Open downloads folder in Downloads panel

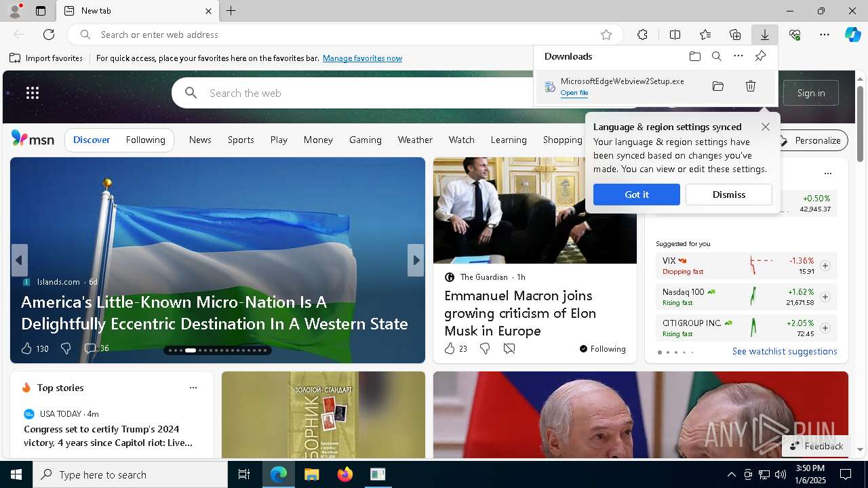click(x=694, y=56)
